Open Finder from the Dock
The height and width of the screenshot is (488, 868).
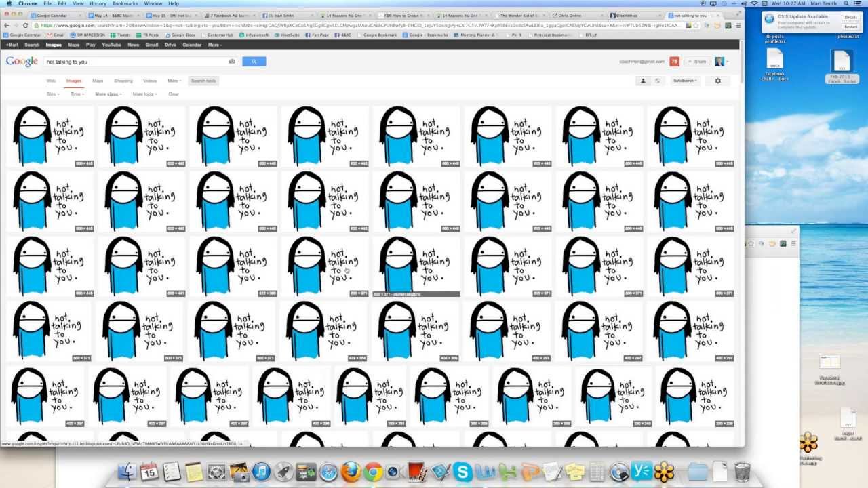(127, 472)
